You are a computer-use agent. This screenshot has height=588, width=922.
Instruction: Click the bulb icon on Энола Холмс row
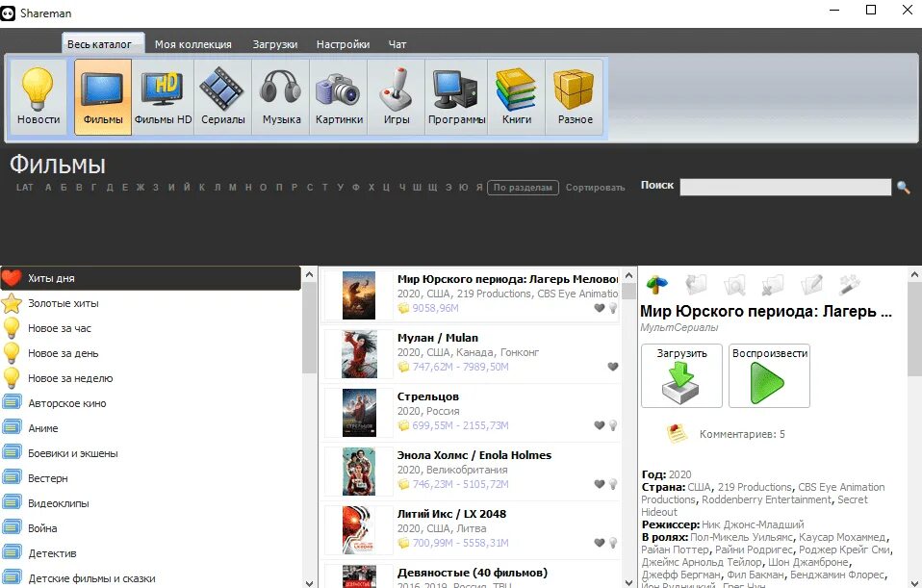pos(613,484)
